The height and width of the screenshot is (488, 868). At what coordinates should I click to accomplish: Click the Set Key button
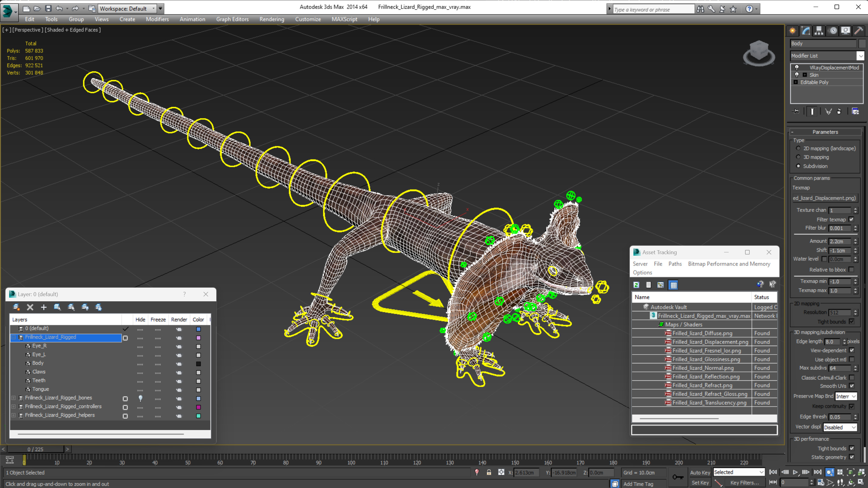point(700,483)
